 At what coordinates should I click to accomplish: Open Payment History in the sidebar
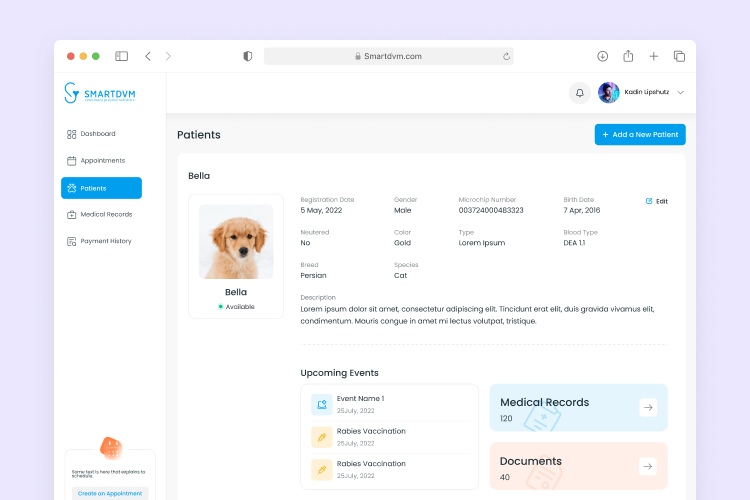(105, 241)
